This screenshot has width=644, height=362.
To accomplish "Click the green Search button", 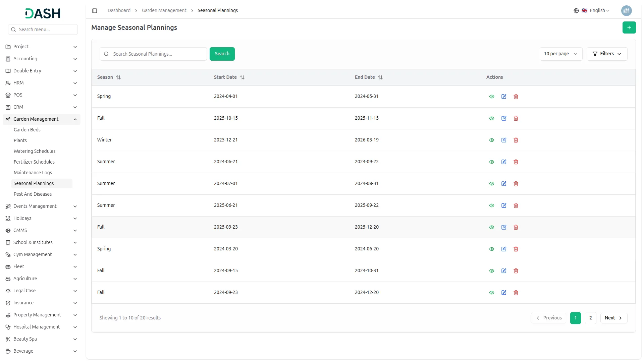I will click(222, 54).
